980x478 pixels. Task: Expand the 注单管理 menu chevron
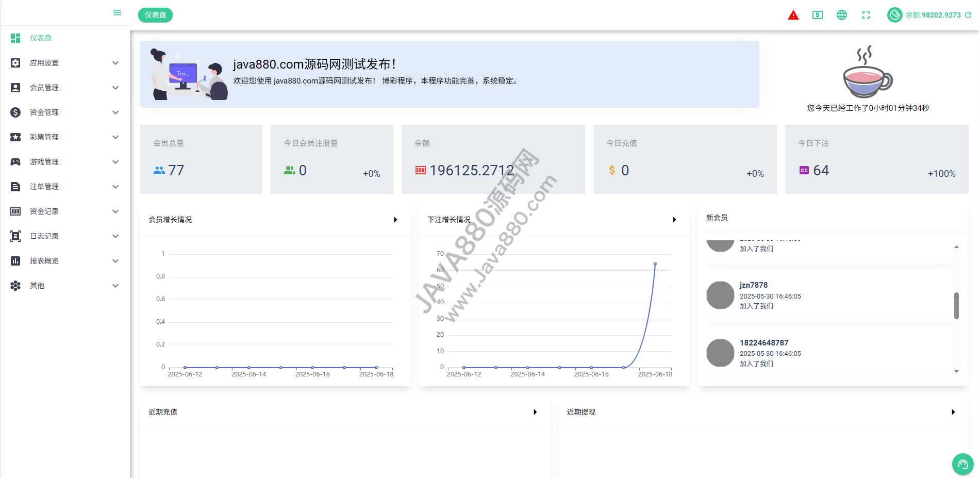pos(115,187)
